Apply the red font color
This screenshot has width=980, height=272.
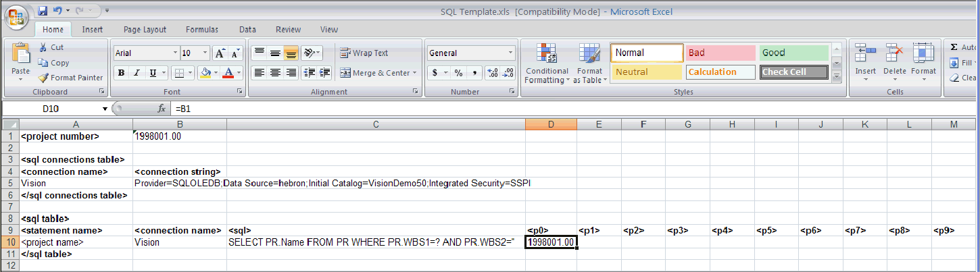click(228, 73)
